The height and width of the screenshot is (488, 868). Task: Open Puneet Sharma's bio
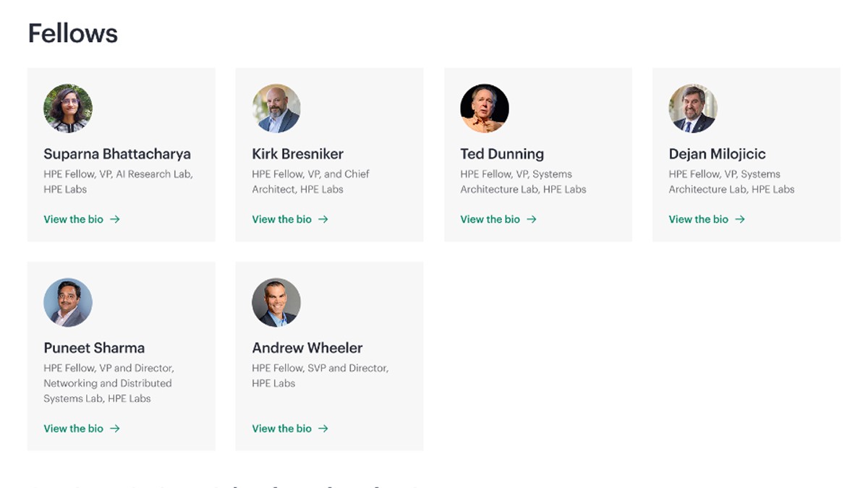[x=73, y=428]
